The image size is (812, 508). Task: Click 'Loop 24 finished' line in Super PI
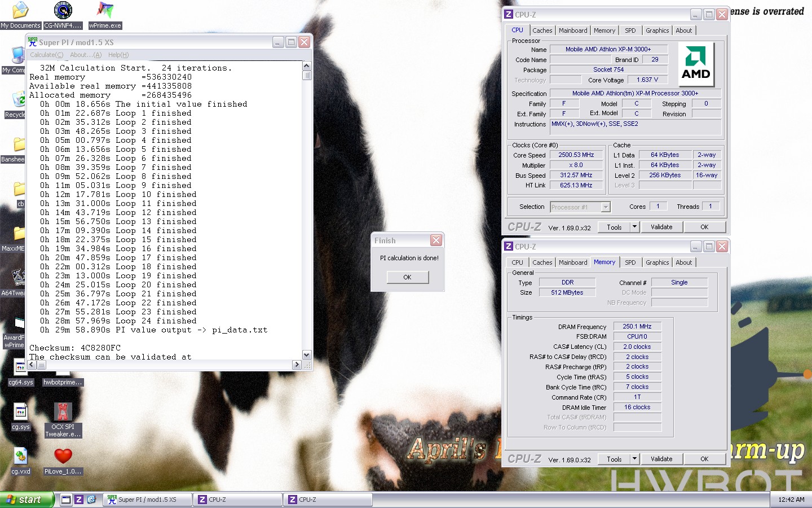point(118,321)
